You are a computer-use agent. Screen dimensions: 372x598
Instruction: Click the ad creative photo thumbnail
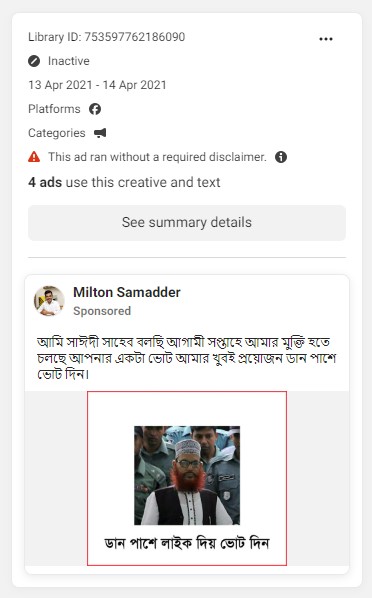point(187,475)
